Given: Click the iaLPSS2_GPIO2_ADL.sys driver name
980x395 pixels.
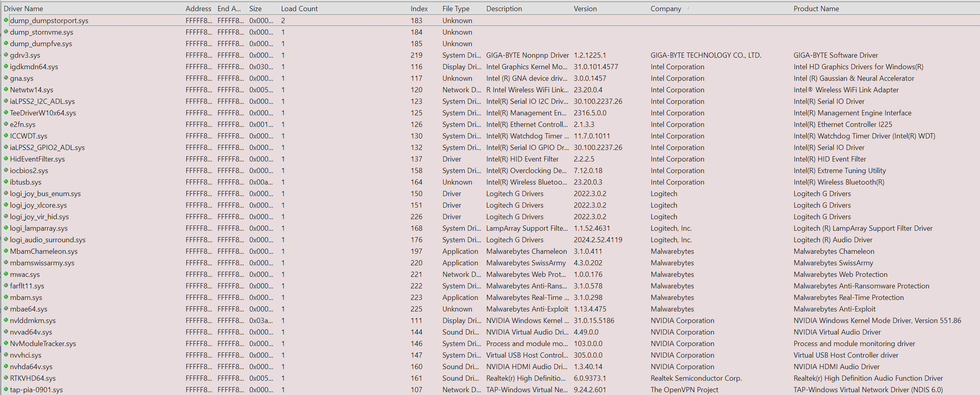Looking at the screenshot, I should point(47,147).
